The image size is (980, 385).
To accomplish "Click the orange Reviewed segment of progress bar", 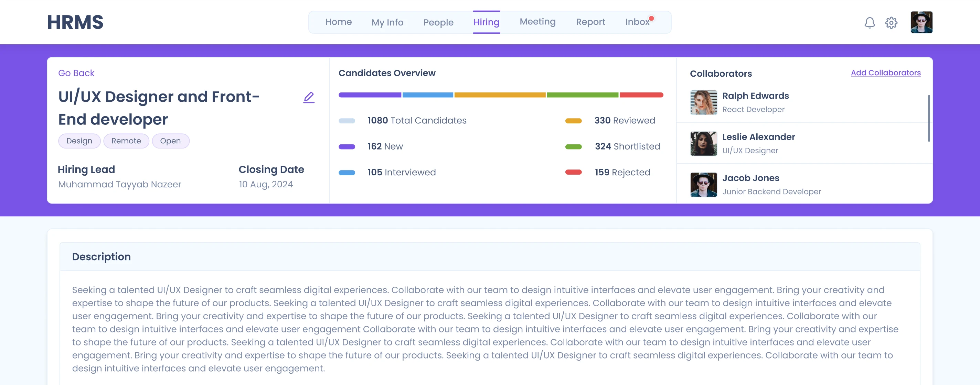I will [500, 95].
